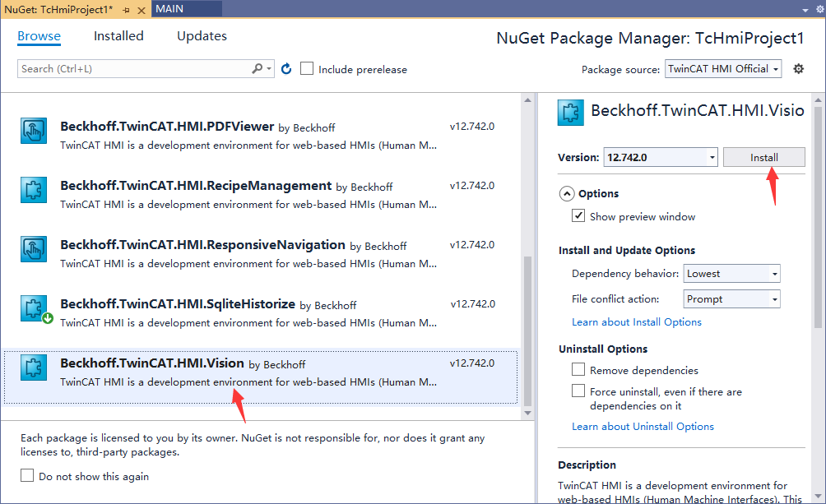The height and width of the screenshot is (504, 826).
Task: Open the Package source dropdown
Action: coord(723,69)
